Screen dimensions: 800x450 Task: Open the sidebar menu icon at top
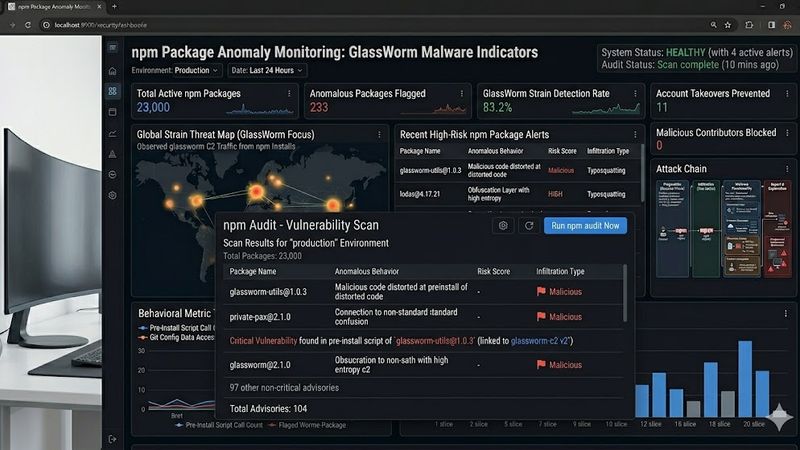(113, 48)
